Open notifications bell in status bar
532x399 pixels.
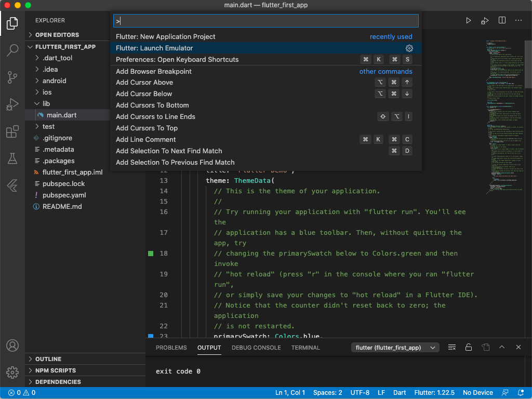coord(521,393)
